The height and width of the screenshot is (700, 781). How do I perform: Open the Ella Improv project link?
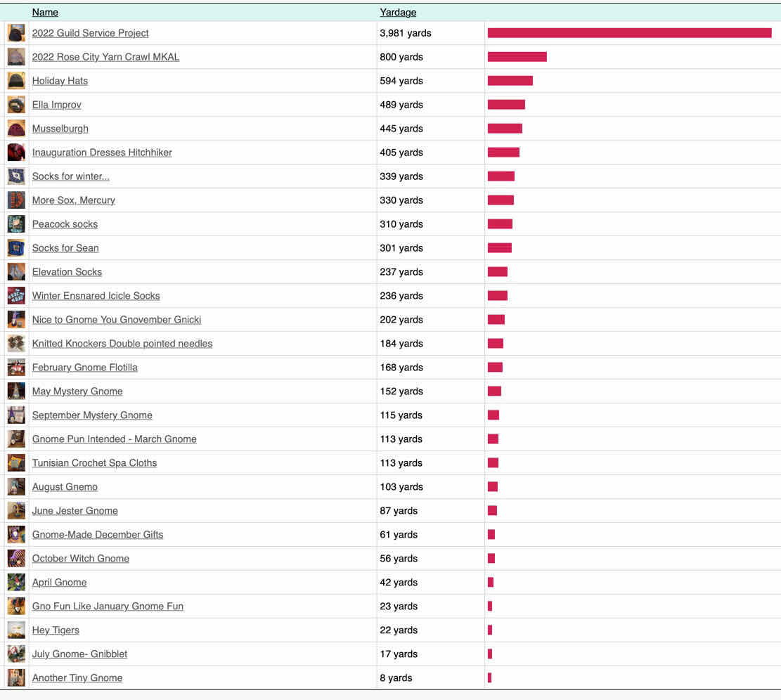(x=57, y=105)
